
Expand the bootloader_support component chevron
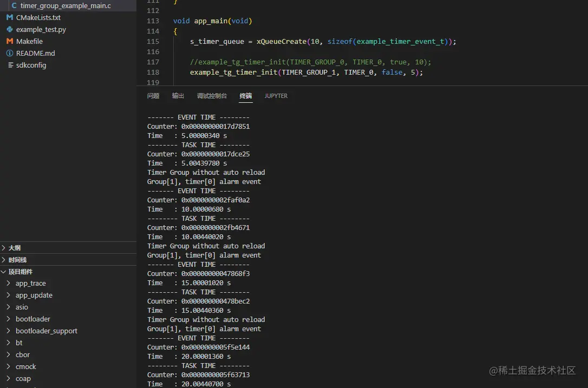pos(8,331)
